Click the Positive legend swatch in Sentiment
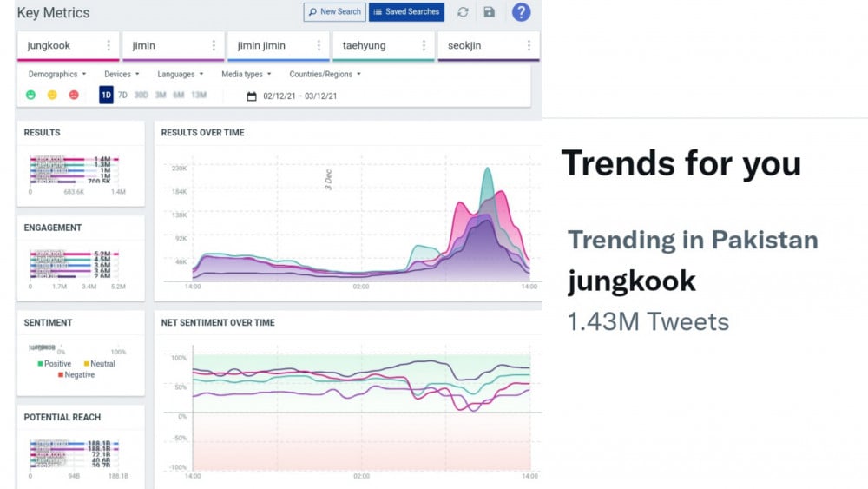868x489 pixels. click(40, 364)
